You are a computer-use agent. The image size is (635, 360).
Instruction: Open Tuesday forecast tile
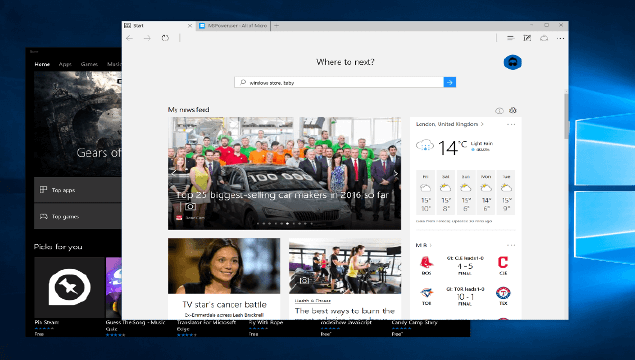coord(506,192)
